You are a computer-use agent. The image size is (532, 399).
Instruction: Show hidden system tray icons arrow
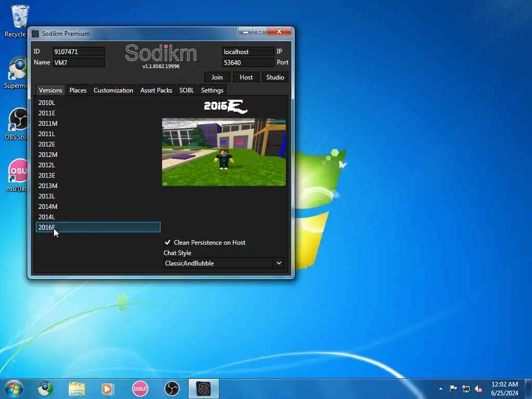pyautogui.click(x=441, y=389)
